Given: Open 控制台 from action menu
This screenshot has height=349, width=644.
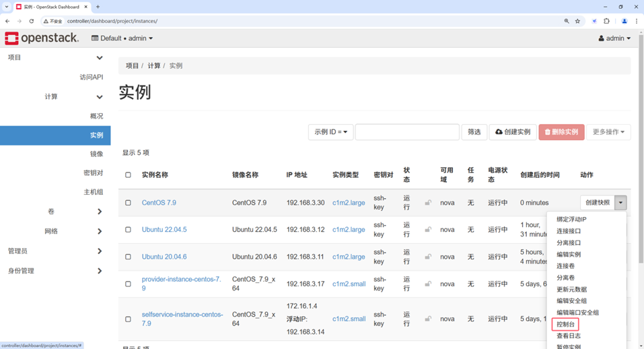Looking at the screenshot, I should coord(565,324).
